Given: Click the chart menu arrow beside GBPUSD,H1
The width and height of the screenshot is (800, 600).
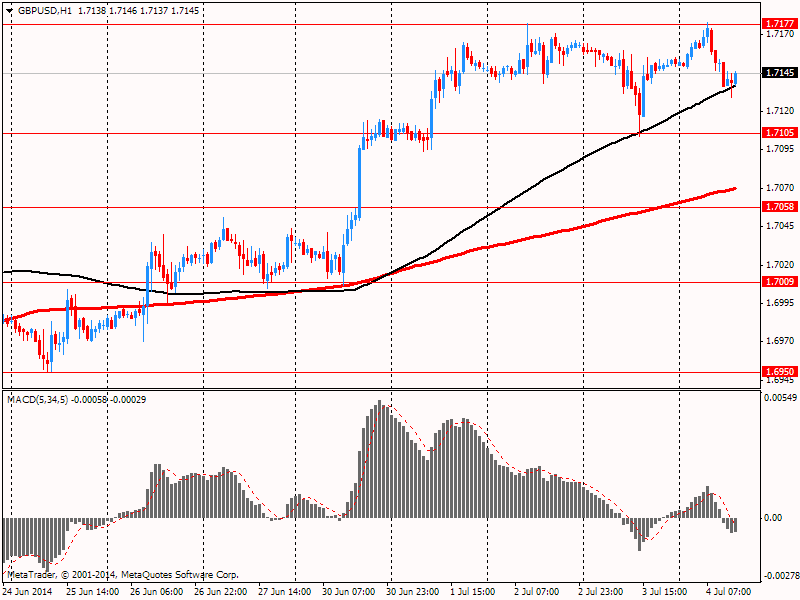Looking at the screenshot, I should pyautogui.click(x=10, y=11).
